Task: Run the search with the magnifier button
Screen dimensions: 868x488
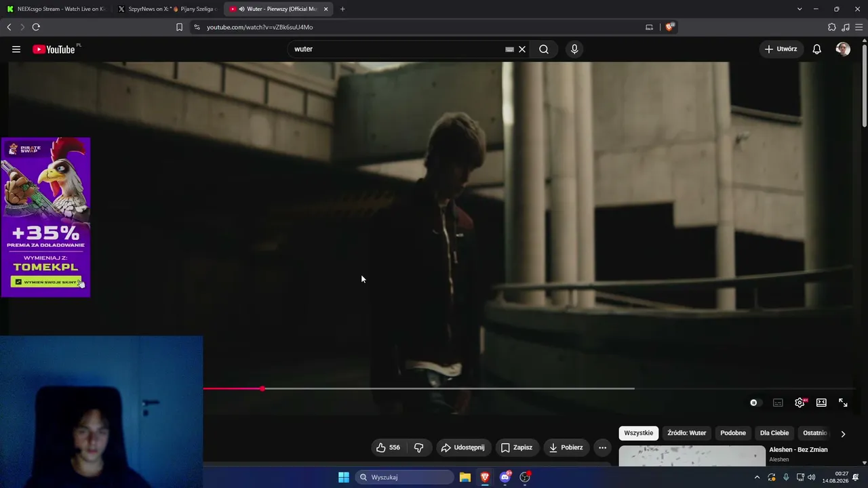Action: coord(544,49)
